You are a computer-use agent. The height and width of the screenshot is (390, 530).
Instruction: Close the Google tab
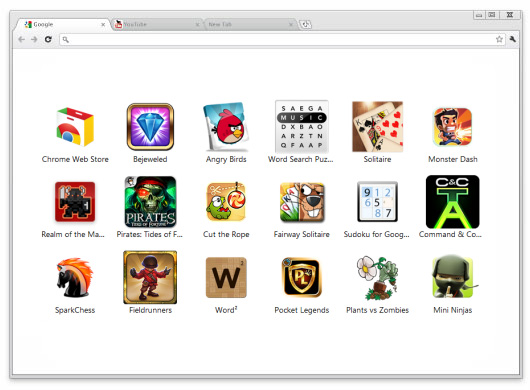[x=103, y=25]
